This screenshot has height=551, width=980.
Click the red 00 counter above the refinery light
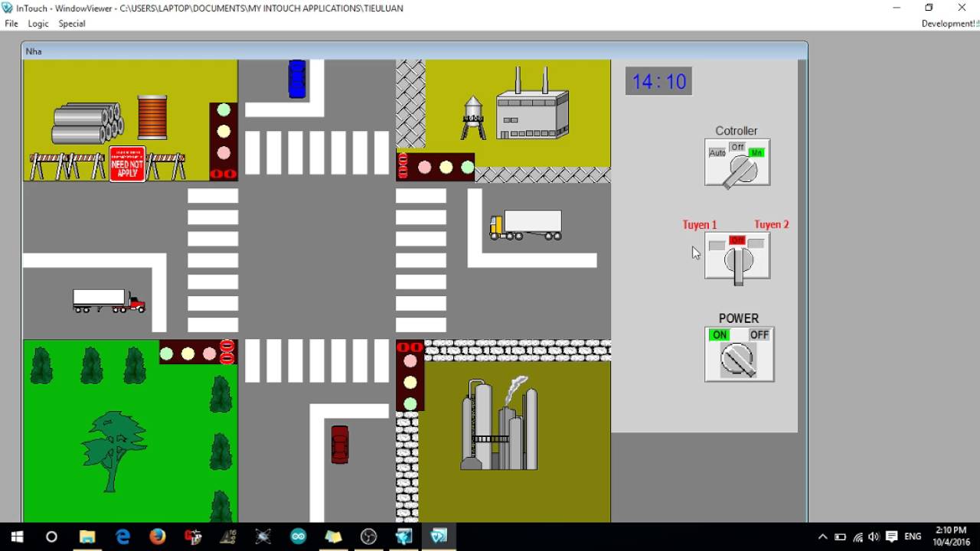point(410,347)
